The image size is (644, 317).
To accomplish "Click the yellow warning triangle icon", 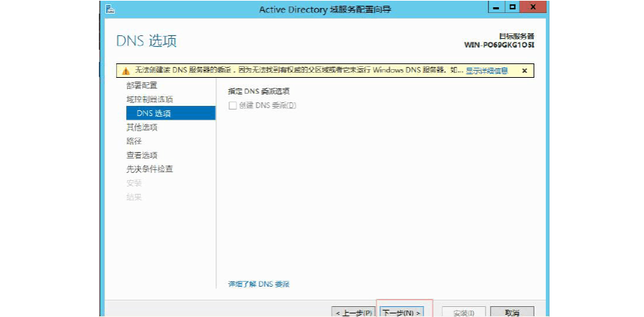I will tap(125, 71).
